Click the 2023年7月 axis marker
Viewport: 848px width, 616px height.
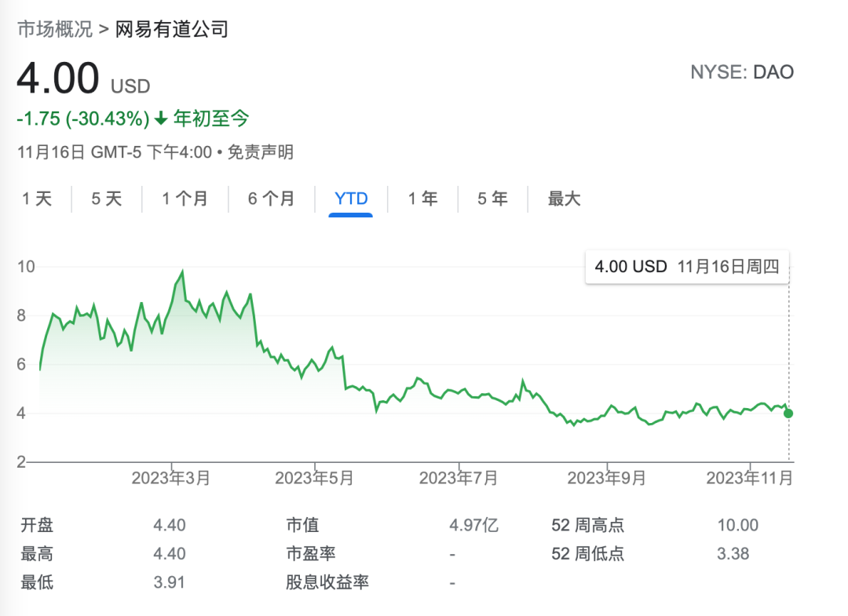click(459, 478)
